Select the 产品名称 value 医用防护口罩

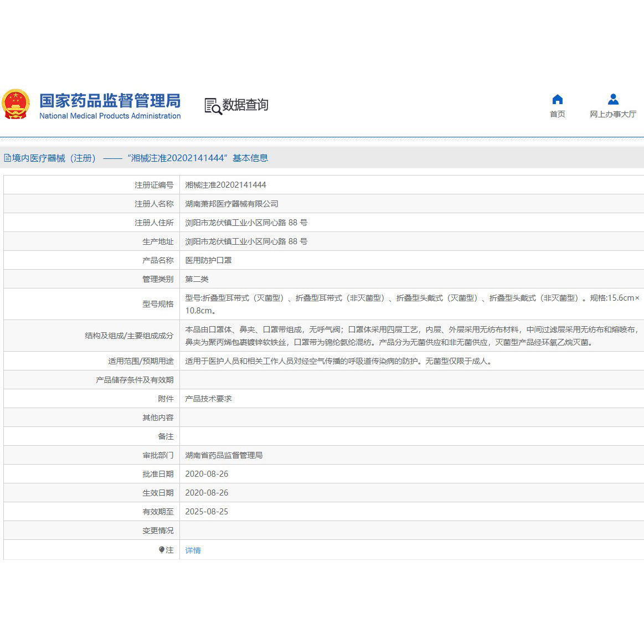point(208,260)
